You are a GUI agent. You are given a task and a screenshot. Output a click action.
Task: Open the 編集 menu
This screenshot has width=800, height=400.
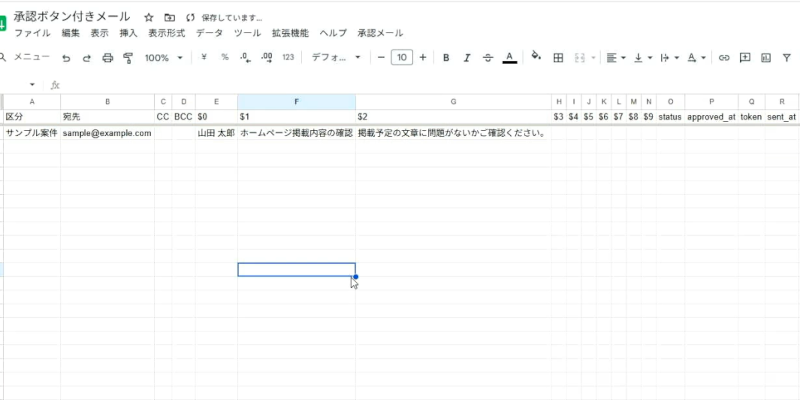coord(70,34)
